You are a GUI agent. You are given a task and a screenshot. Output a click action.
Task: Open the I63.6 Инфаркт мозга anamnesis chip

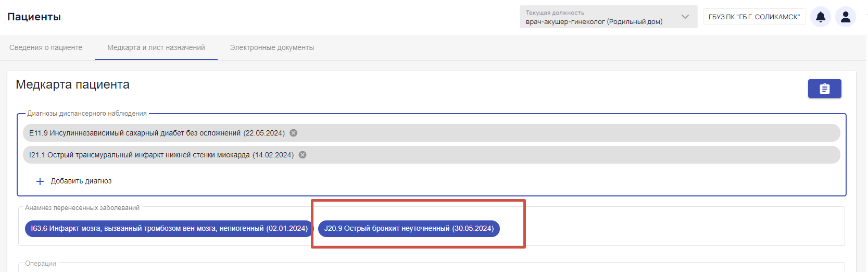coord(169,228)
